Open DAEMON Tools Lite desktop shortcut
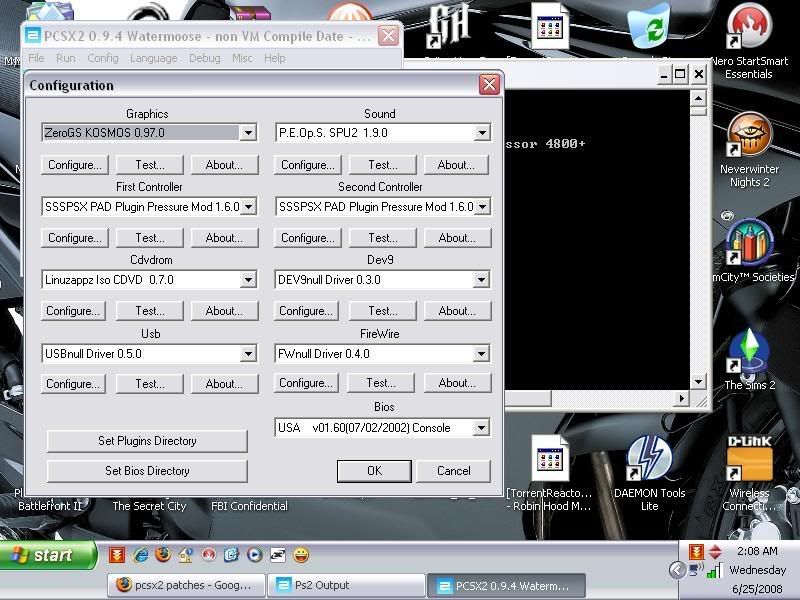The image size is (800, 600). tap(649, 473)
